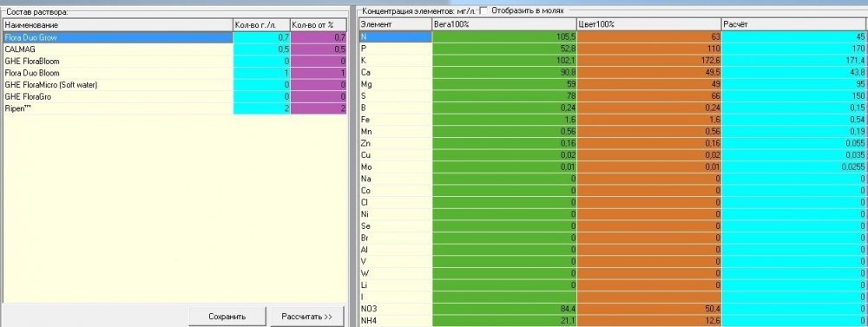Click the 'Сохранить' button
The image size is (868, 327).
click(227, 317)
